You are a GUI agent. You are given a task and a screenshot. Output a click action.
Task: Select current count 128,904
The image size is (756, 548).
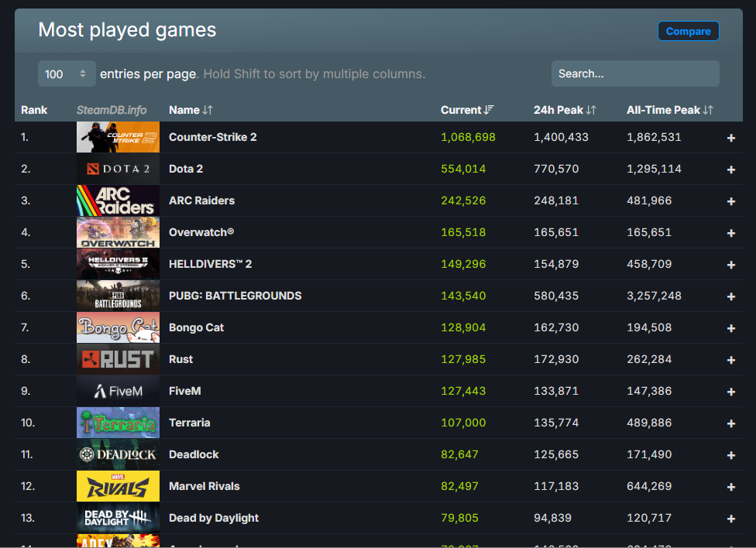463,327
